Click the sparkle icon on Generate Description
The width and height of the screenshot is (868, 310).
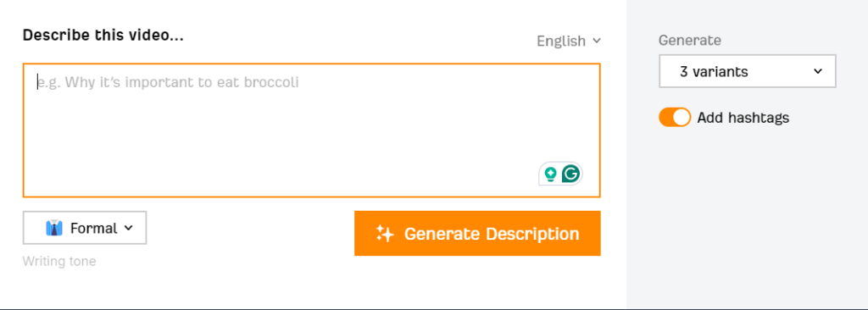pyautogui.click(x=385, y=234)
